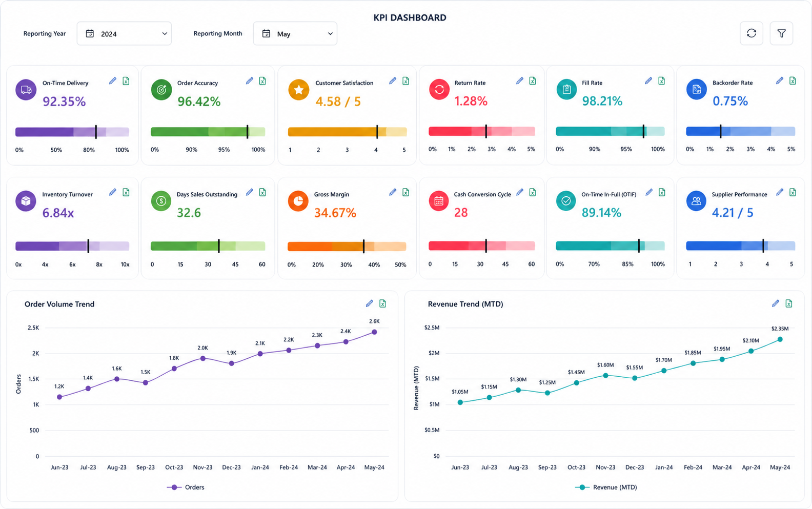Click the 89.14% OTIF value

point(601,213)
